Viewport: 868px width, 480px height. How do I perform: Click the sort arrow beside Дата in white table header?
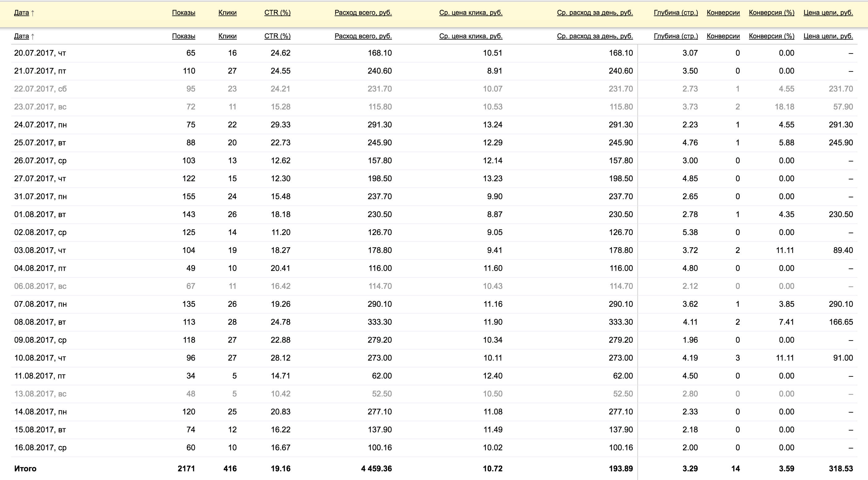[x=33, y=36]
